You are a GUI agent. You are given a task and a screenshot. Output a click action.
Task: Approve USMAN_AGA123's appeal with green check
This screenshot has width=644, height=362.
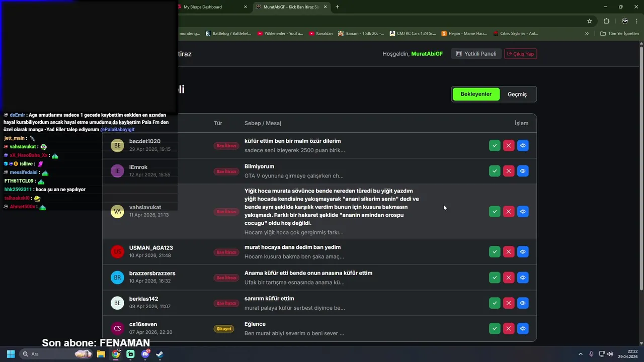[x=495, y=252]
